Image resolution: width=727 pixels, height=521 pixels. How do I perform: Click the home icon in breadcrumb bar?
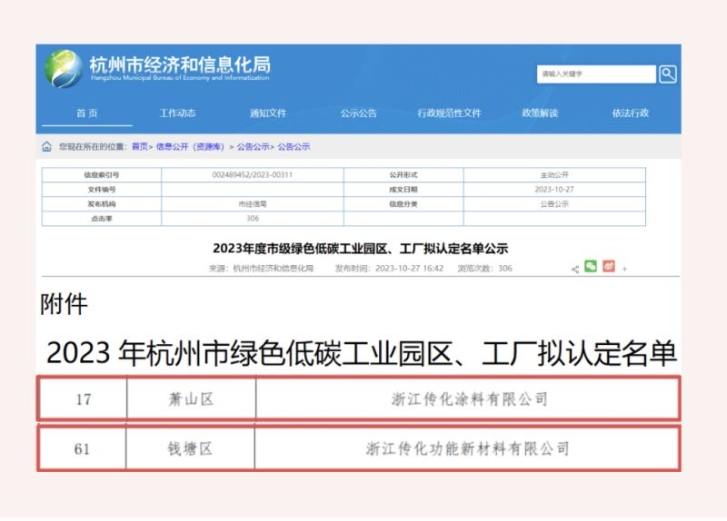point(47,147)
